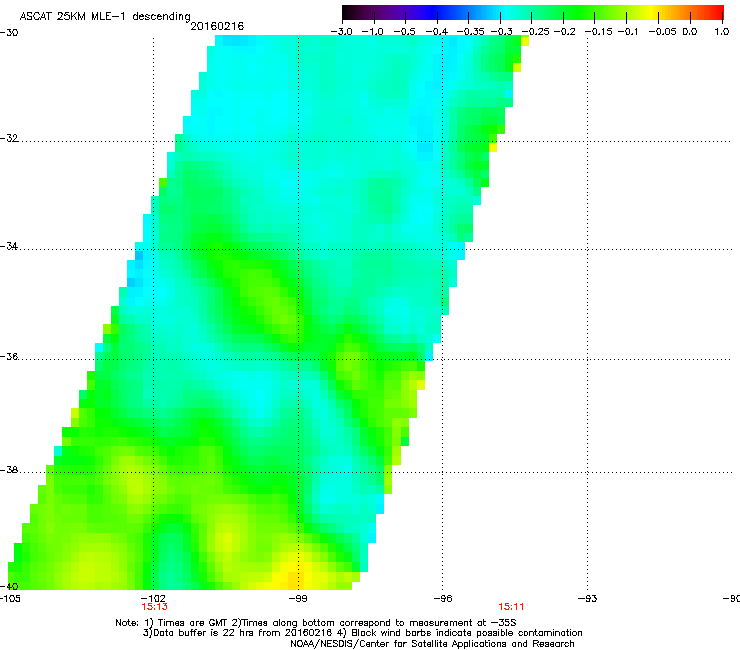The height and width of the screenshot is (650, 740).
Task: Click latitude label -38
Action: (x=9, y=470)
